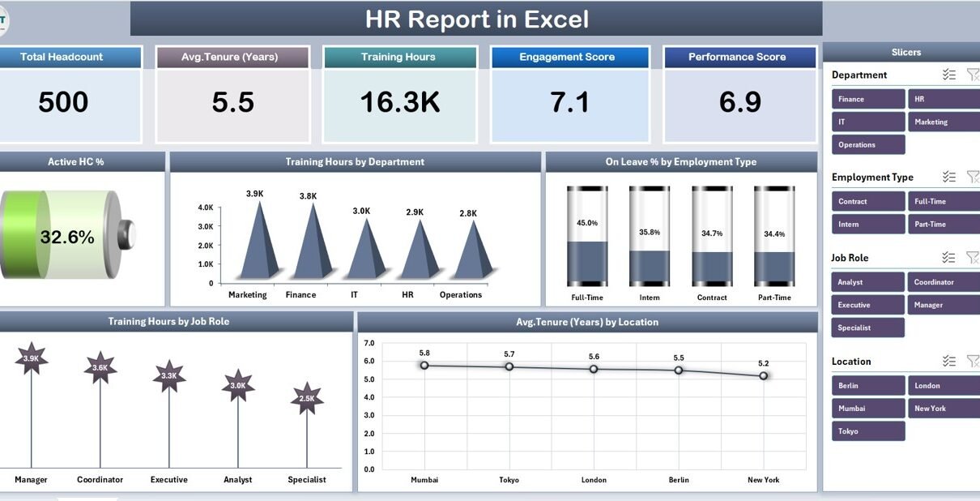Filter by Finance department
The height and width of the screenshot is (501, 980).
[868, 99]
